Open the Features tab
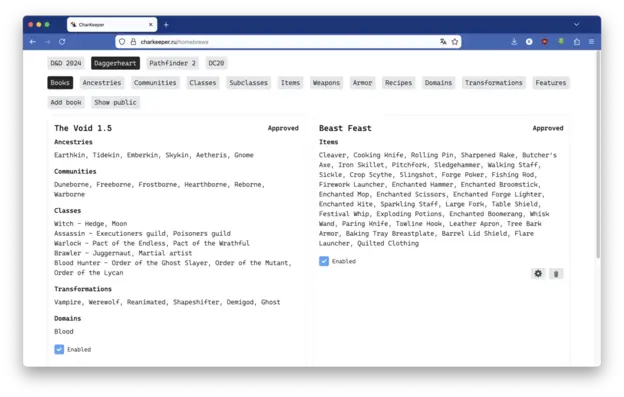The width and height of the screenshot is (624, 397). (551, 83)
